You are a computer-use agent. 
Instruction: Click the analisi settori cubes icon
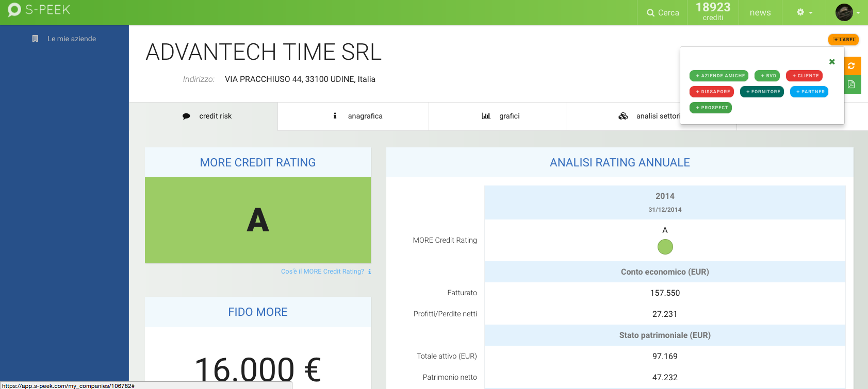[x=623, y=116]
